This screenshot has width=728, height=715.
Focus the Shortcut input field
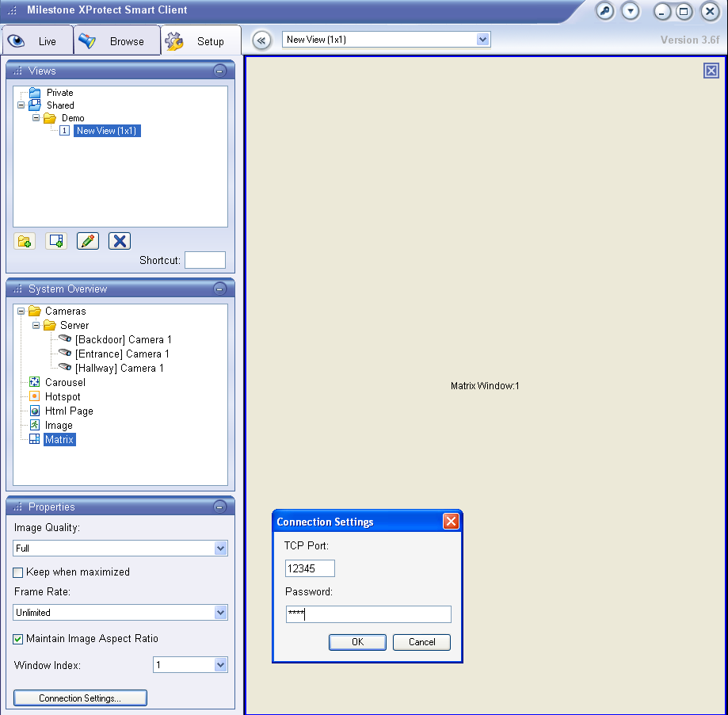coord(205,260)
